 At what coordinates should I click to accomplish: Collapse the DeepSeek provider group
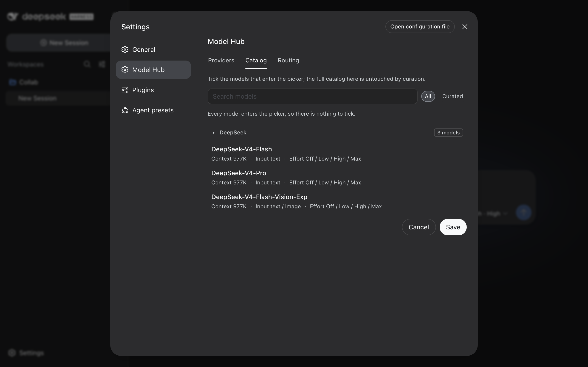point(214,133)
